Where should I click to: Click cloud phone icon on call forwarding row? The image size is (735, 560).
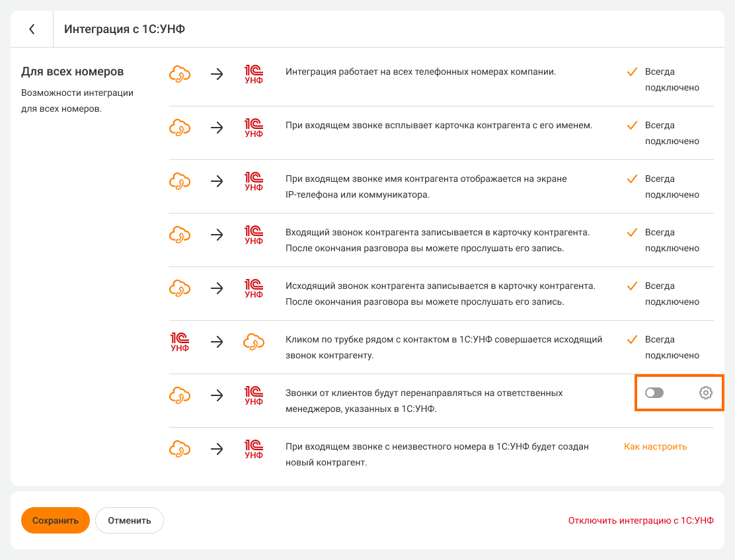tap(180, 395)
